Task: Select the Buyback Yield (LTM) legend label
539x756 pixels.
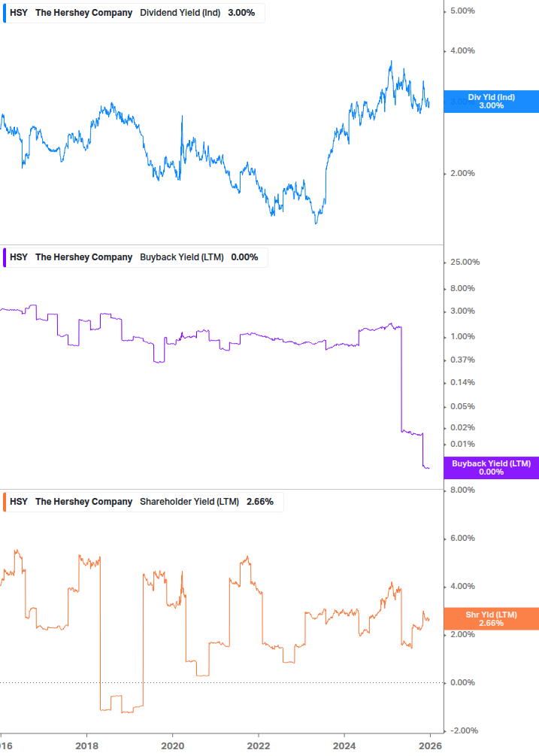Action: pos(182,257)
